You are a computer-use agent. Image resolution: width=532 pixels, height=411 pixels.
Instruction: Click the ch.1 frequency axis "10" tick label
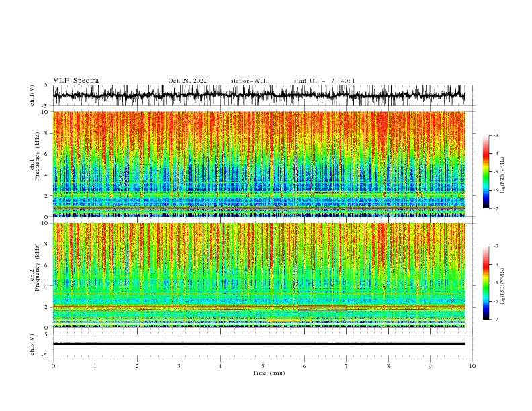pos(45,112)
